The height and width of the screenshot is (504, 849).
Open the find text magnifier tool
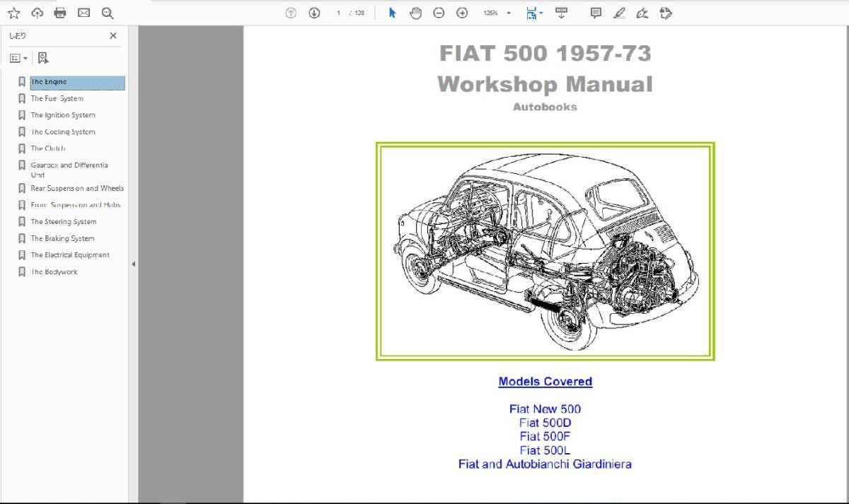click(x=107, y=13)
